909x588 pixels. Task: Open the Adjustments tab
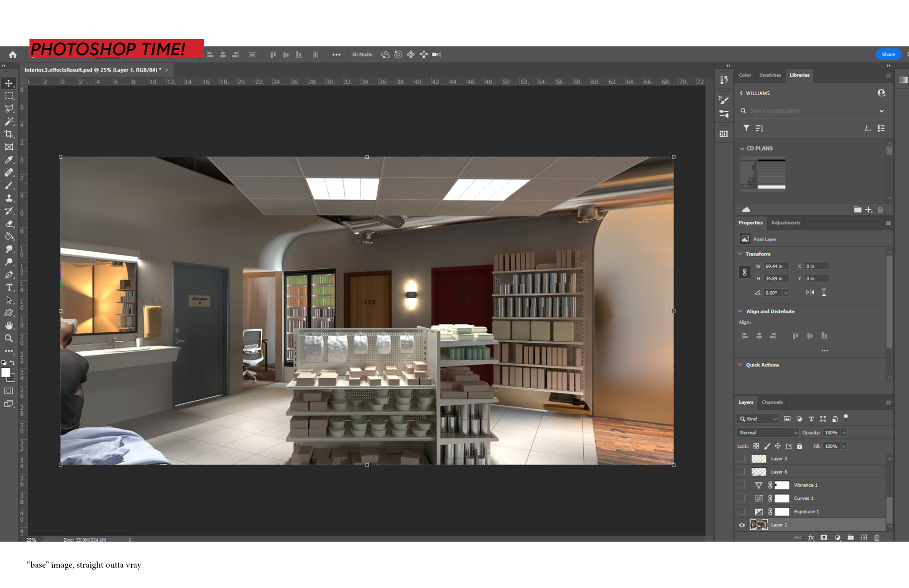(785, 223)
